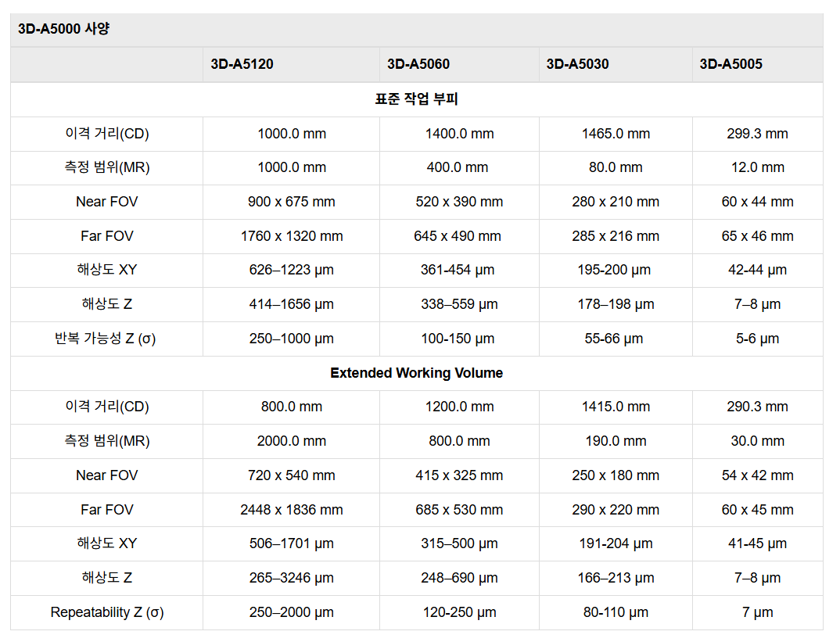The width and height of the screenshot is (840, 642).
Task: Select the 3D-A5005 column header
Action: (x=731, y=64)
